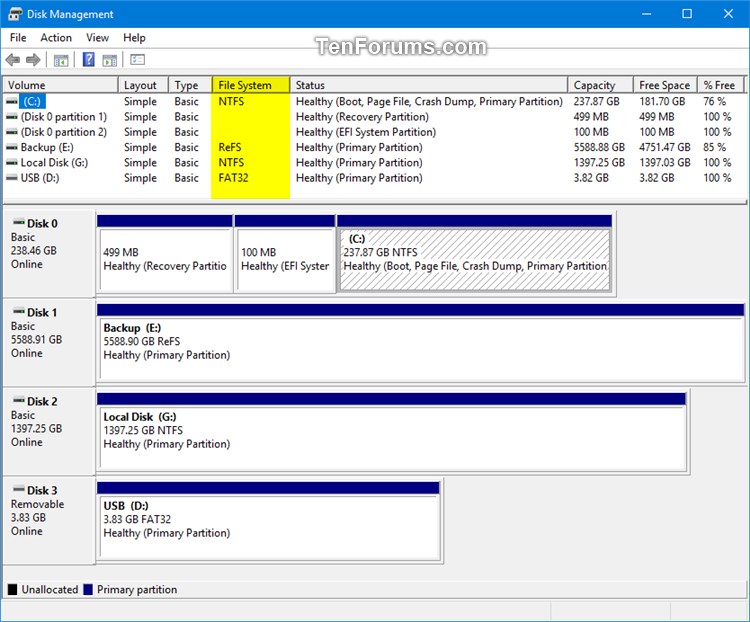
Task: Click Disk 0 label panel
Action: point(49,253)
